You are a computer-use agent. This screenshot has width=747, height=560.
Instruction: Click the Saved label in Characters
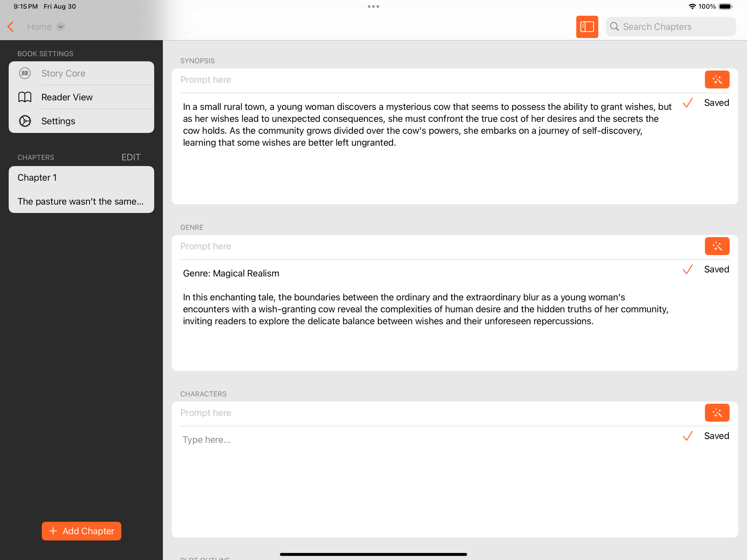pyautogui.click(x=717, y=436)
